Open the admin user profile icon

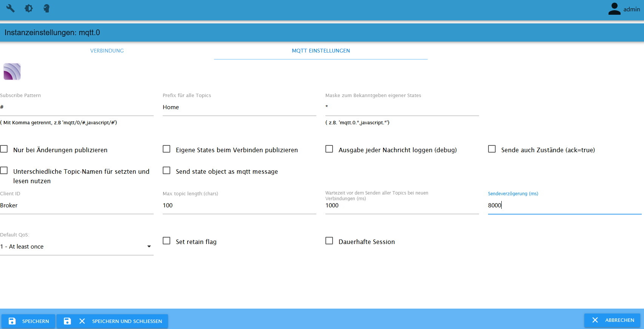614,9
